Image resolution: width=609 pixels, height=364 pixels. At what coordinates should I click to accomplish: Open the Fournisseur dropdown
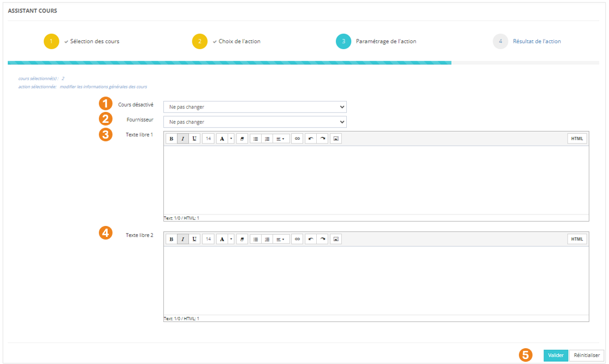coord(255,122)
